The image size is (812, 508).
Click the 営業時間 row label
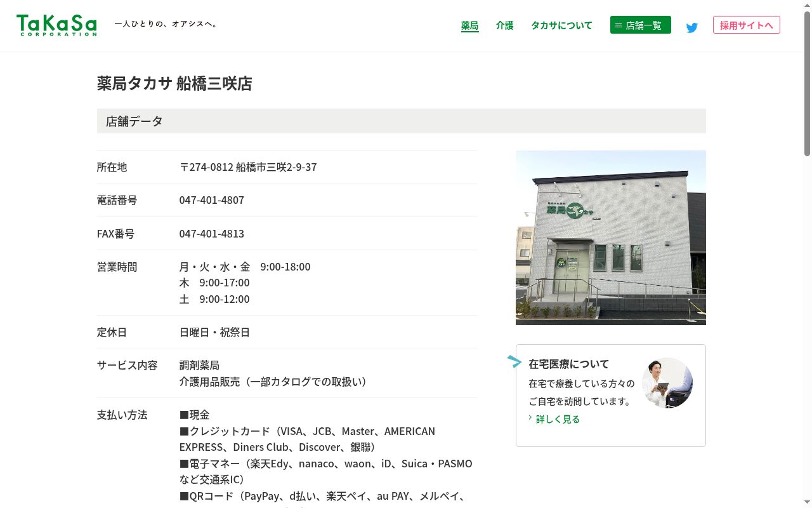pyautogui.click(x=117, y=267)
